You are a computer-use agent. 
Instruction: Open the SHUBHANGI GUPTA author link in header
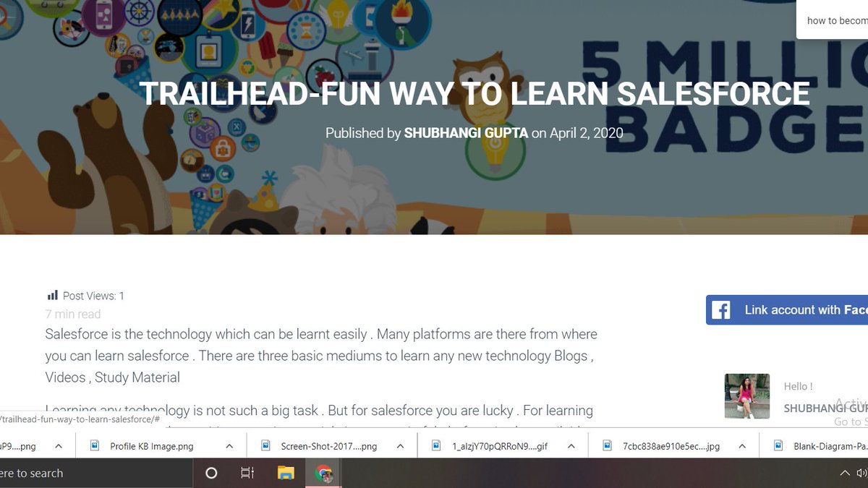click(466, 133)
